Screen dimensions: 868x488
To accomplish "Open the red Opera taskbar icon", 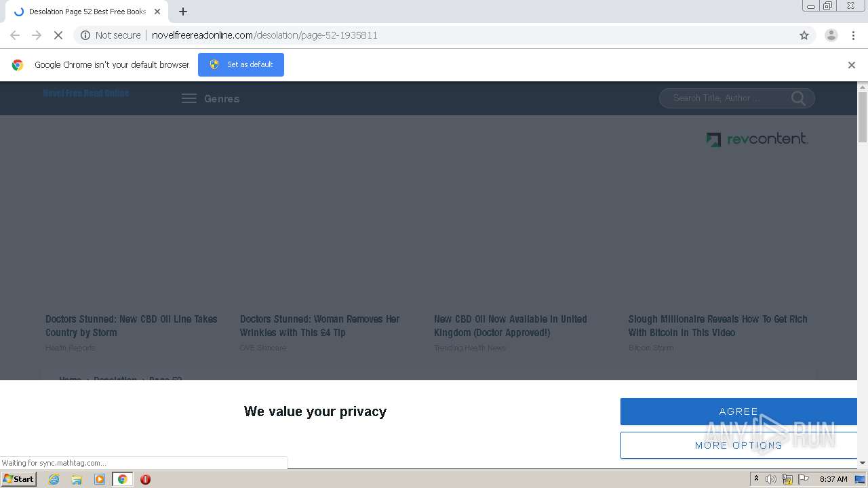I will [145, 479].
